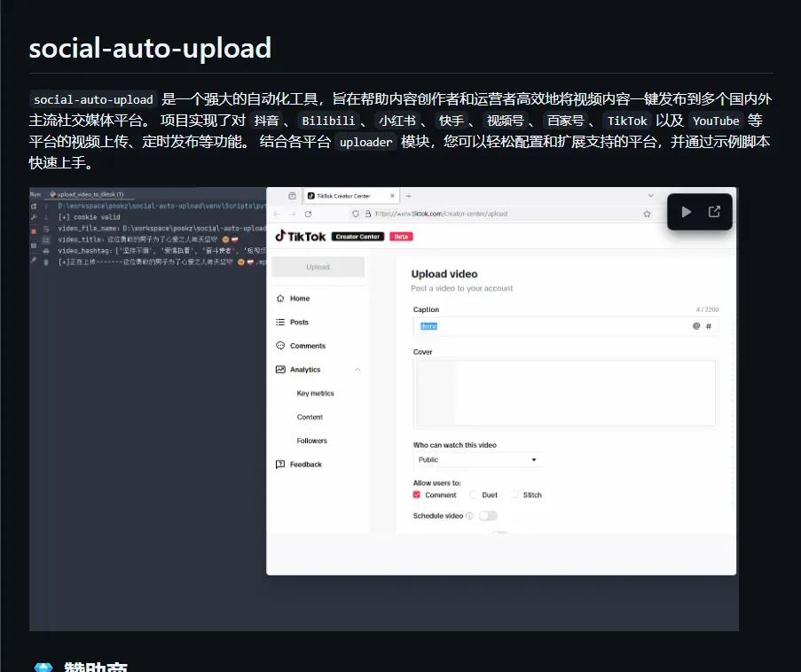
Task: Open the demo image in new tab
Action: [714, 212]
